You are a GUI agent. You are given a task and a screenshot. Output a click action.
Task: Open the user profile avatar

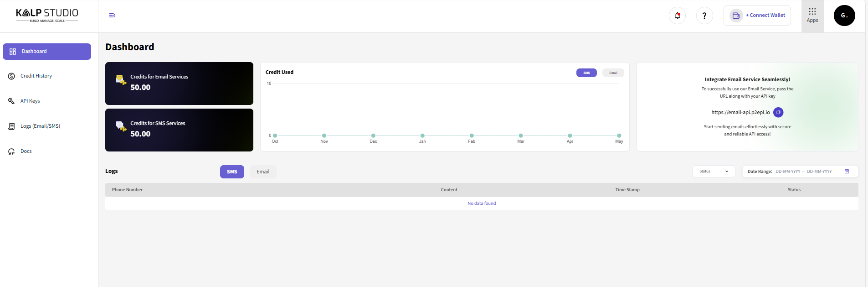tap(844, 16)
